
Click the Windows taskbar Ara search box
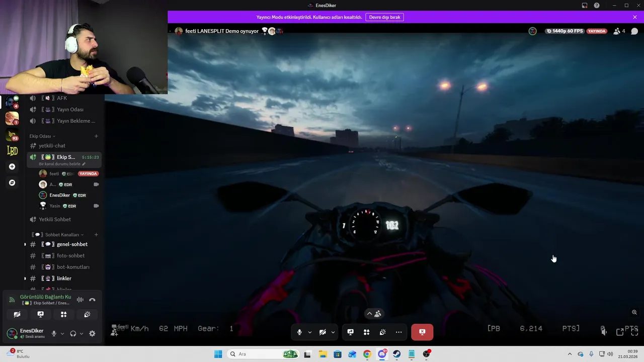click(x=263, y=354)
